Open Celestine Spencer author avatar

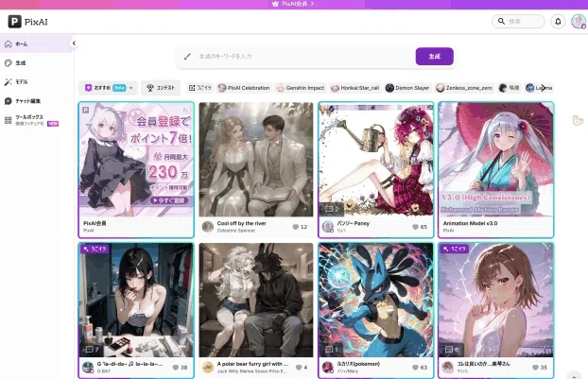click(207, 227)
